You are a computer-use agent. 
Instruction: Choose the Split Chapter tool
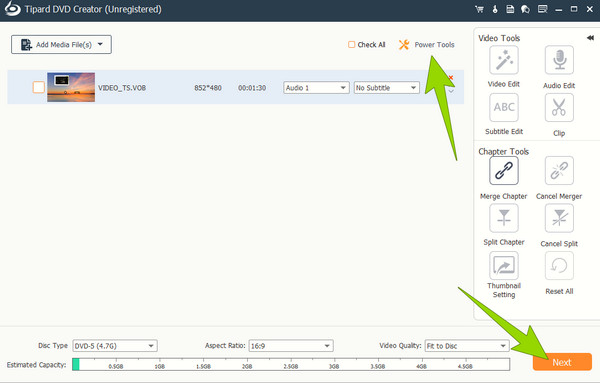coord(504,218)
